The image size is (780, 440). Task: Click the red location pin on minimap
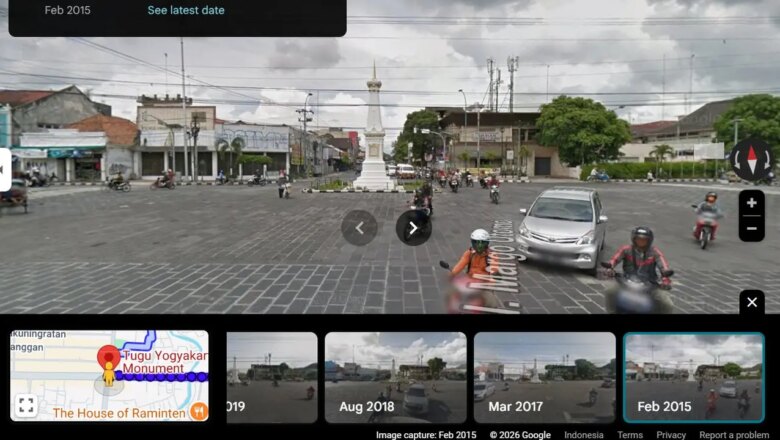click(x=108, y=357)
